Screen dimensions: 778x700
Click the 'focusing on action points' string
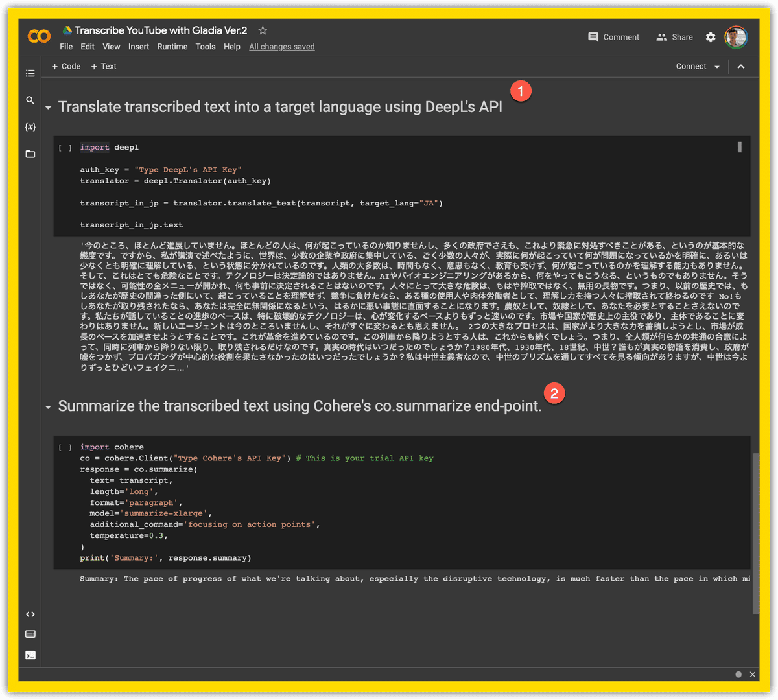point(250,524)
